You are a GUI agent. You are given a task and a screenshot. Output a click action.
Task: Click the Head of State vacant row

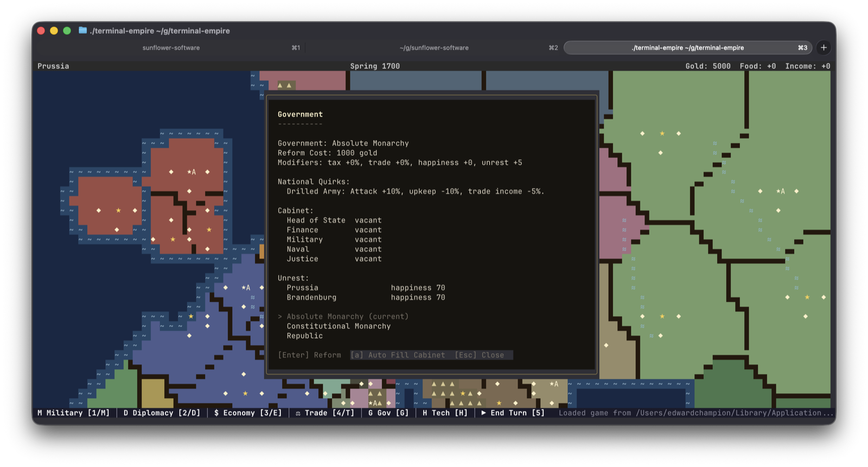point(334,220)
